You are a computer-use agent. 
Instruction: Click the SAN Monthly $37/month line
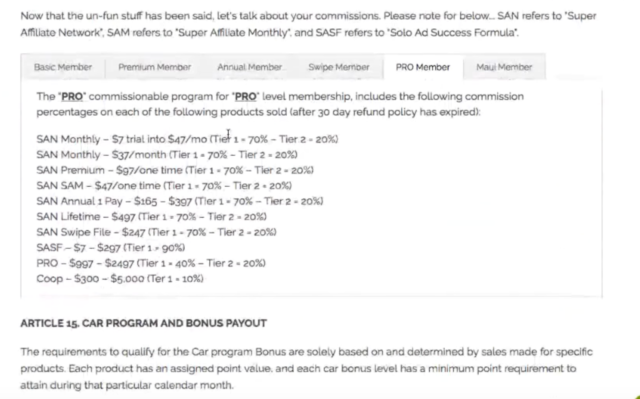pos(167,155)
